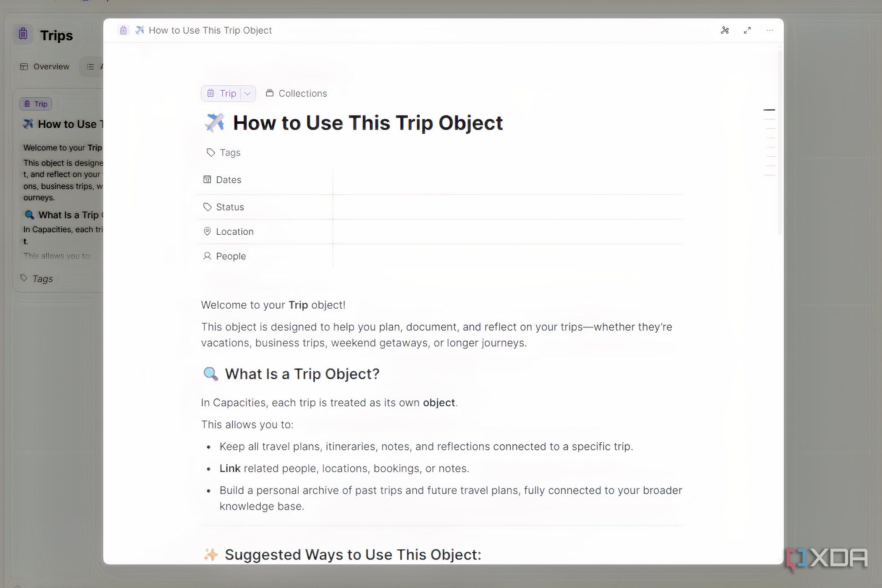
Task: Click the page title How to Use This Trip Object
Action: [367, 123]
